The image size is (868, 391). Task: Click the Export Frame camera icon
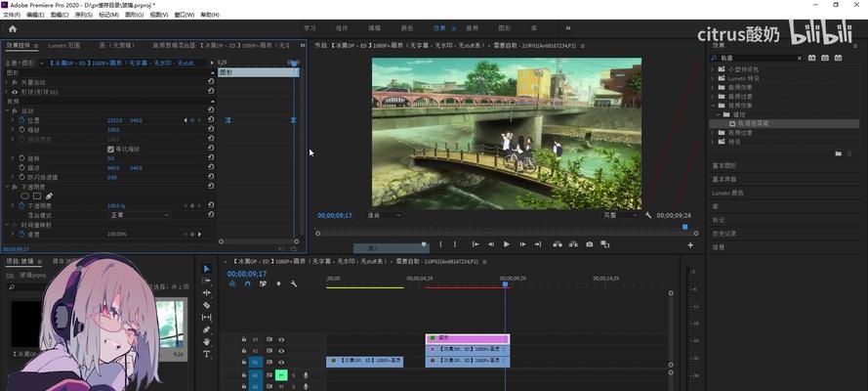pos(589,244)
